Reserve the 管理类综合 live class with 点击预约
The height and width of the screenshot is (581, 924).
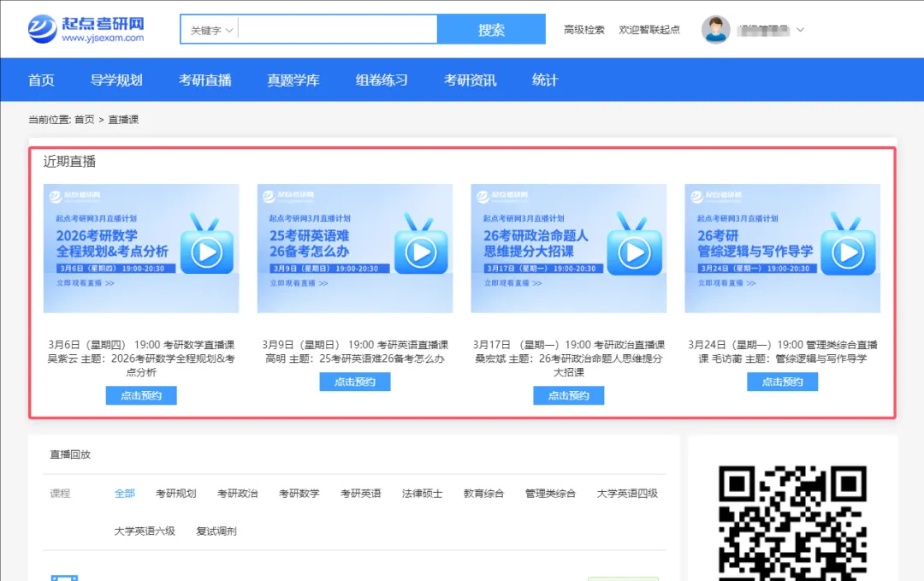[782, 382]
